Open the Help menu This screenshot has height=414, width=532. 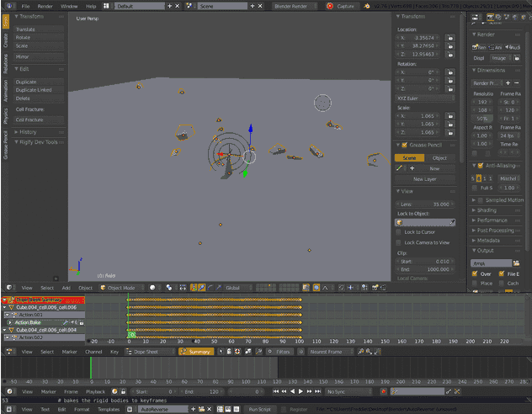[x=91, y=6]
